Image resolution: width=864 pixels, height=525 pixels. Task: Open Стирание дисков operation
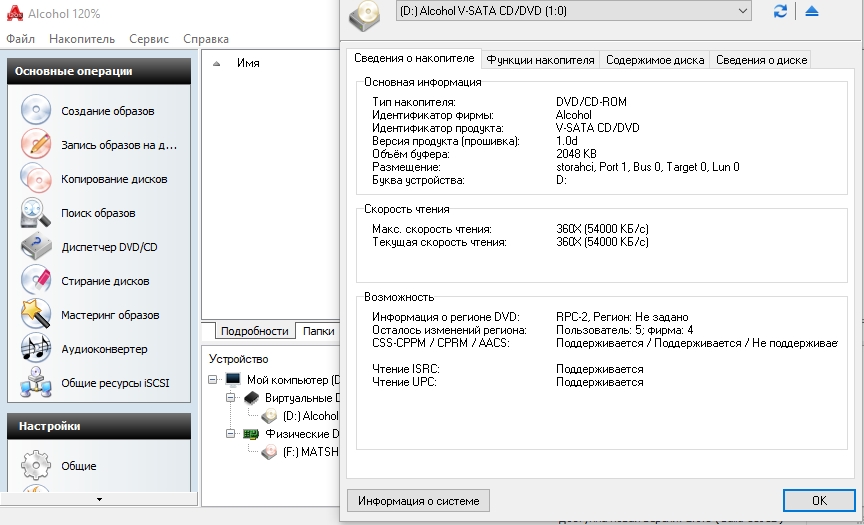[105, 281]
